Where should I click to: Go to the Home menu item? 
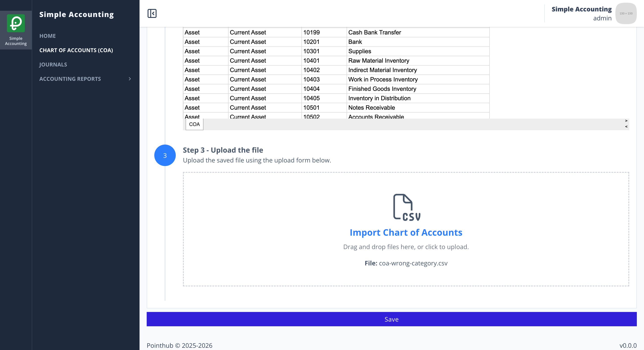[47, 36]
